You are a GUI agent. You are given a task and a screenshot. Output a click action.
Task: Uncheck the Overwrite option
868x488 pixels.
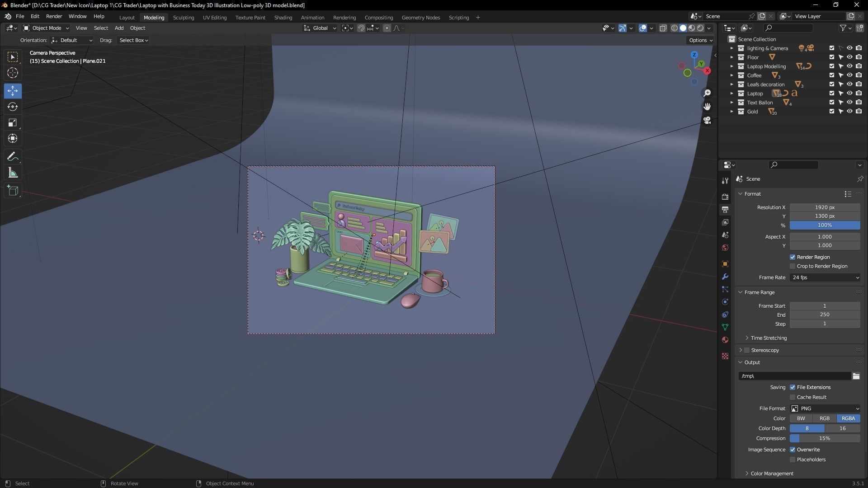[793, 450]
